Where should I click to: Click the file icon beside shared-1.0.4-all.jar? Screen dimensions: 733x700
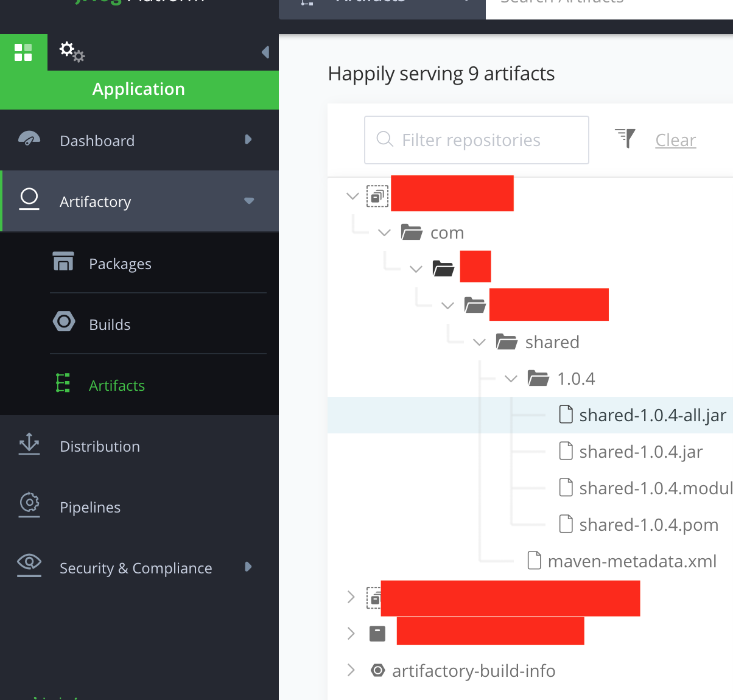(566, 415)
